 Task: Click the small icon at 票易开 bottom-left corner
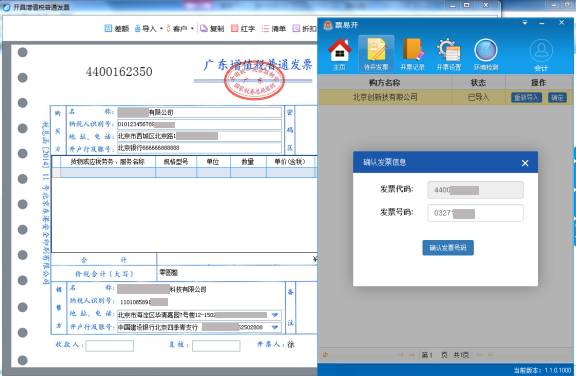click(x=325, y=355)
